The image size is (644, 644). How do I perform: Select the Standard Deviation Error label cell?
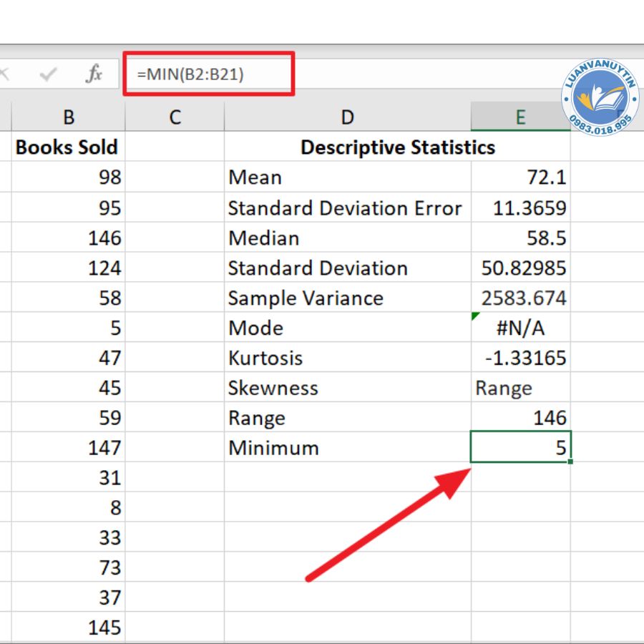click(x=346, y=208)
